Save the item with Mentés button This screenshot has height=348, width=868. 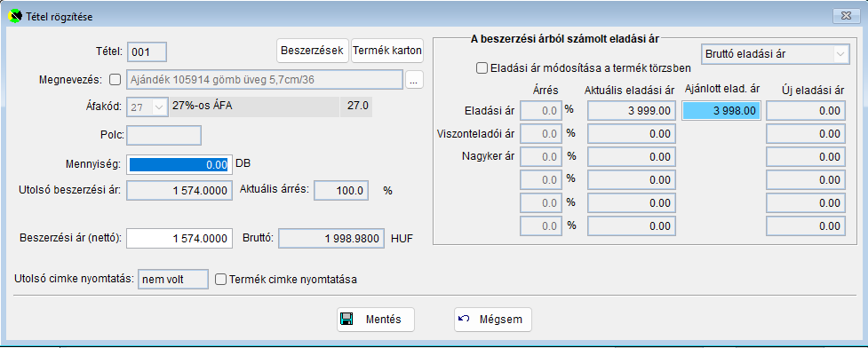click(x=375, y=320)
